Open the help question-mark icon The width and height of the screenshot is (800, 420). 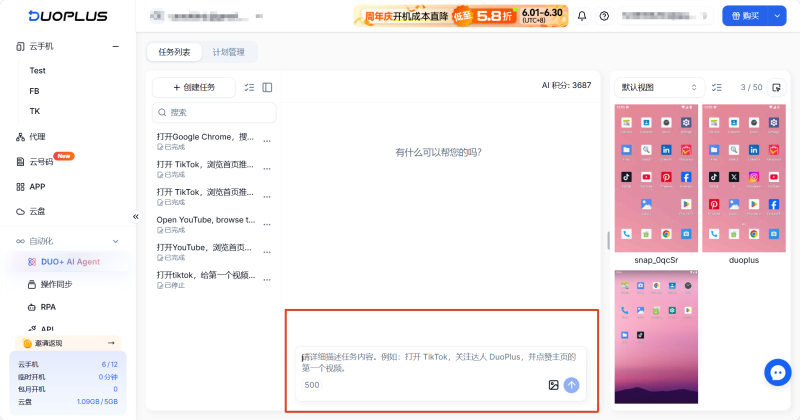point(604,16)
